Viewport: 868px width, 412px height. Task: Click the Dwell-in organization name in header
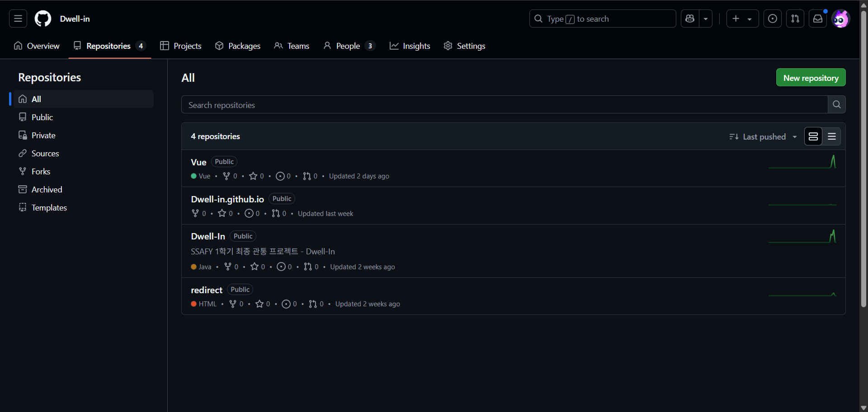75,19
